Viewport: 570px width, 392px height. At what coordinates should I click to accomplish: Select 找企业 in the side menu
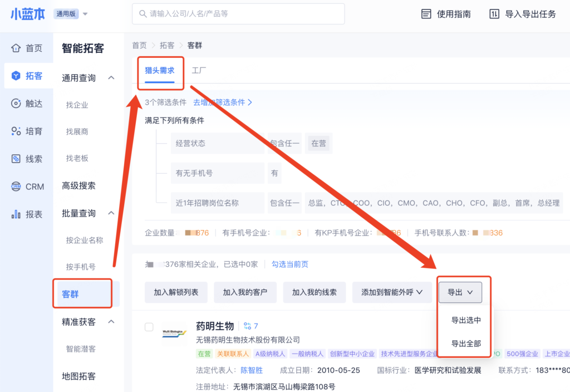pos(77,105)
